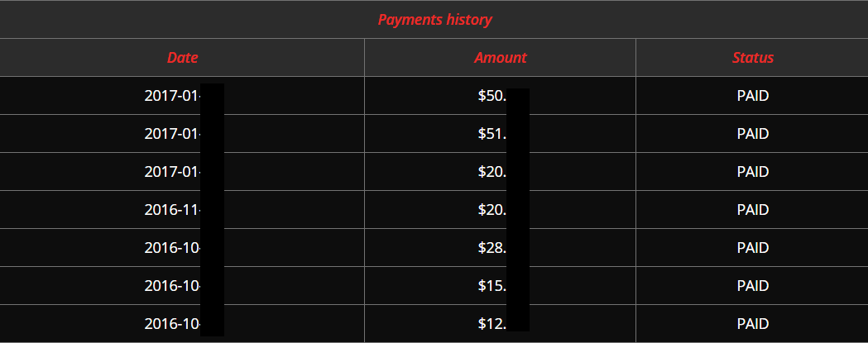The width and height of the screenshot is (868, 343).
Task: Click the Payments history title
Action: pos(434,20)
